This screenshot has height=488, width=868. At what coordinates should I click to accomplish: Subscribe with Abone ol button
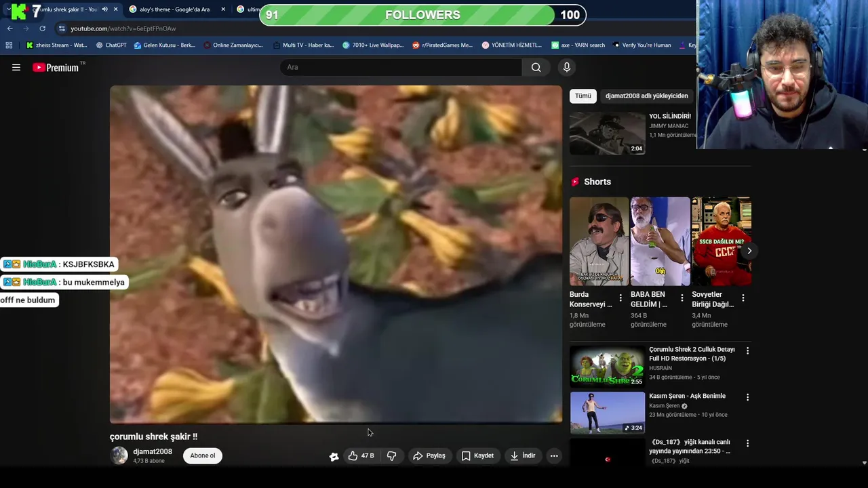(x=202, y=455)
